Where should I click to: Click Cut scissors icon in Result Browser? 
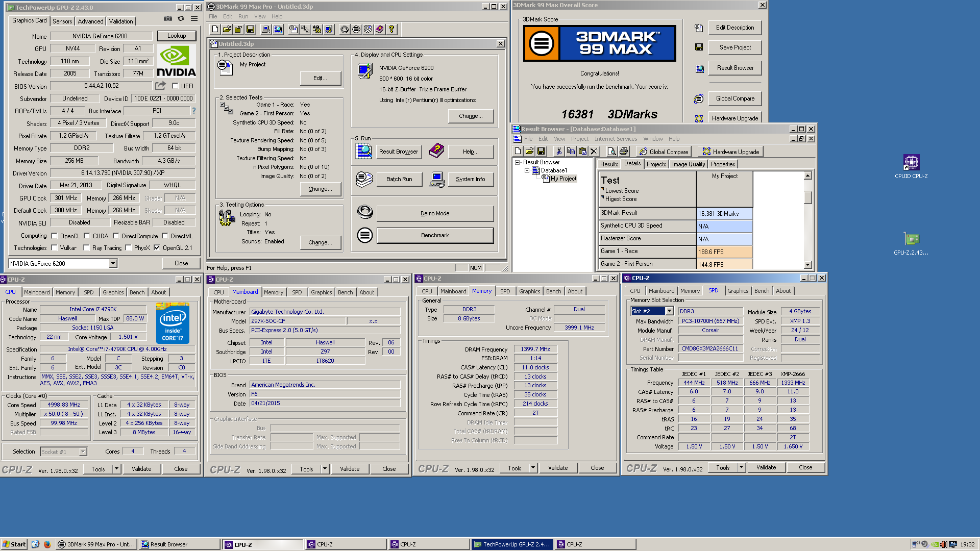(559, 152)
